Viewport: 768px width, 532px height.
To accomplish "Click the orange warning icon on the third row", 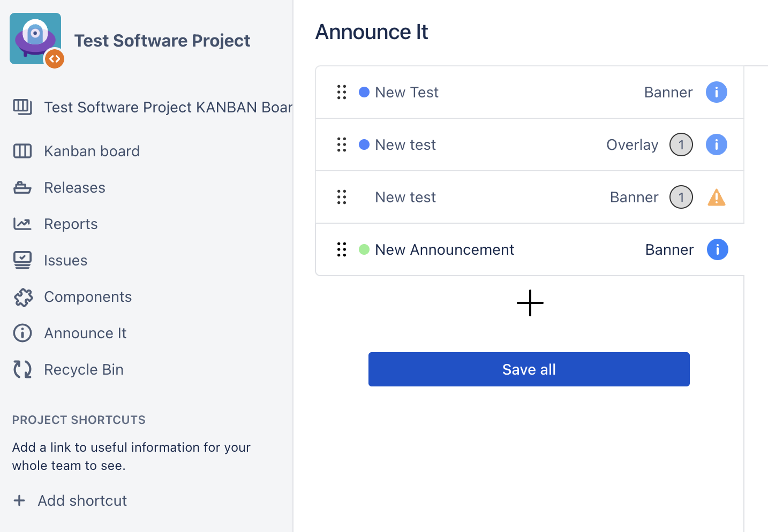I will 716,197.
